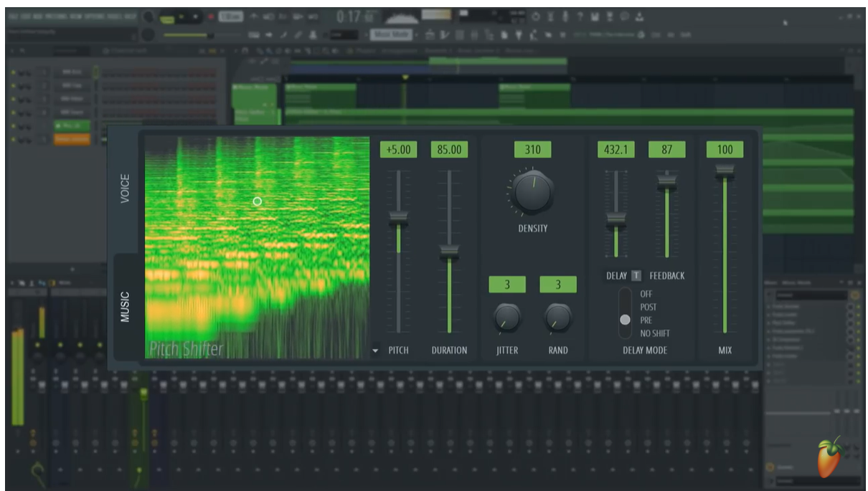Set delay mode to NO SHIFT
Viewport: 868px width, 491px height.
point(655,333)
